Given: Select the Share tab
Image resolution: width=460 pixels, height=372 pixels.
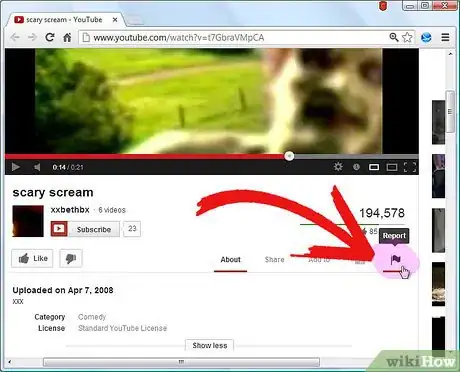Looking at the screenshot, I should (274, 260).
